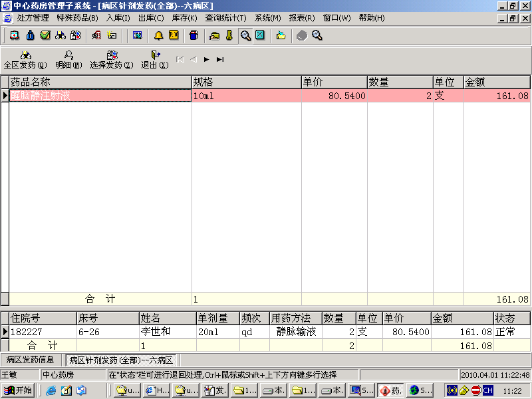Click the last magnifier icon beside the gray cube
This screenshot has height=399, width=532.
pyautogui.click(x=317, y=35)
